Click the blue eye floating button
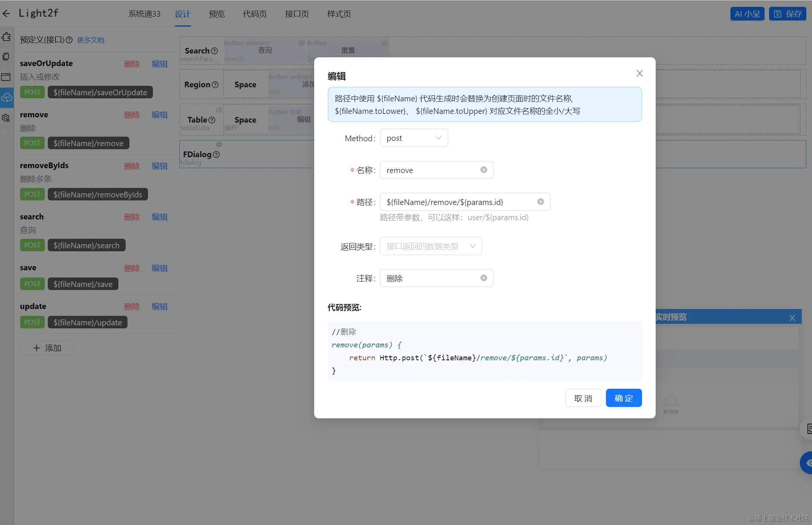Viewport: 812px width, 525px height. (x=807, y=463)
